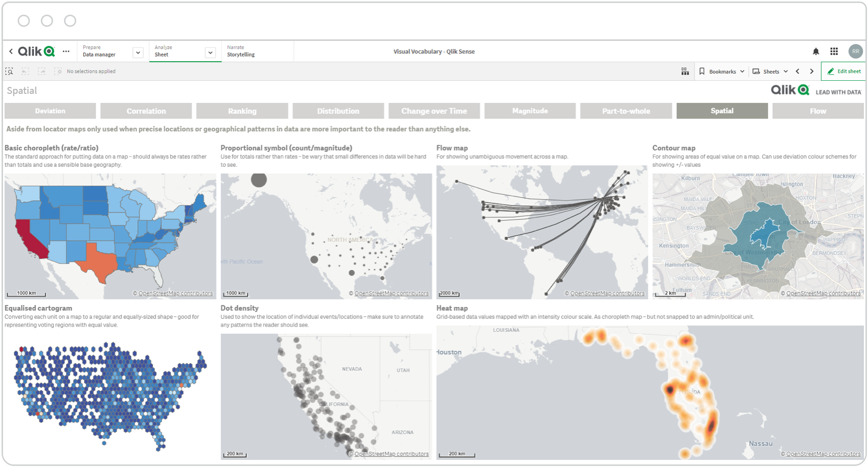Open OpenStreetMap link on flow map

tap(608, 293)
